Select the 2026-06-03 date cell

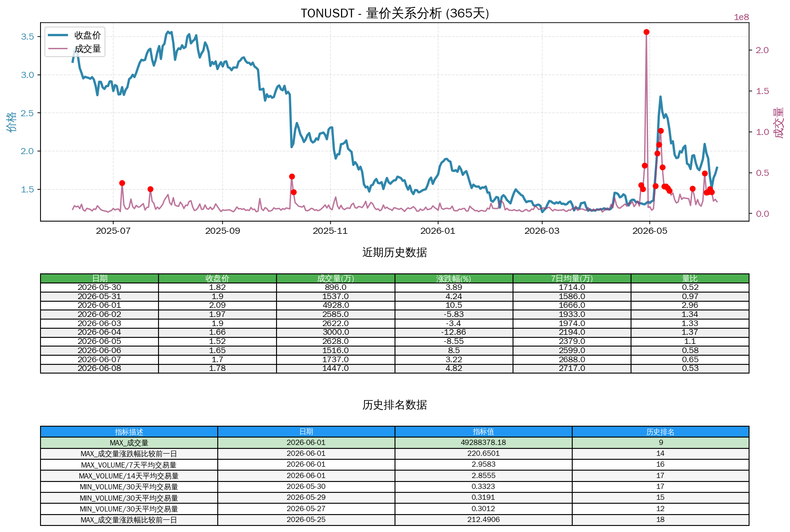point(100,323)
